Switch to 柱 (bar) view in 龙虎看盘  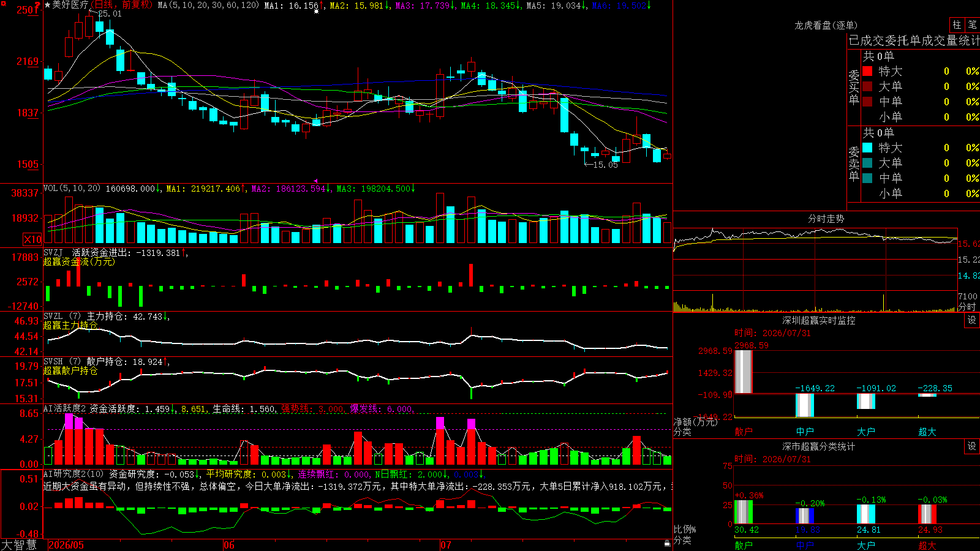(956, 24)
